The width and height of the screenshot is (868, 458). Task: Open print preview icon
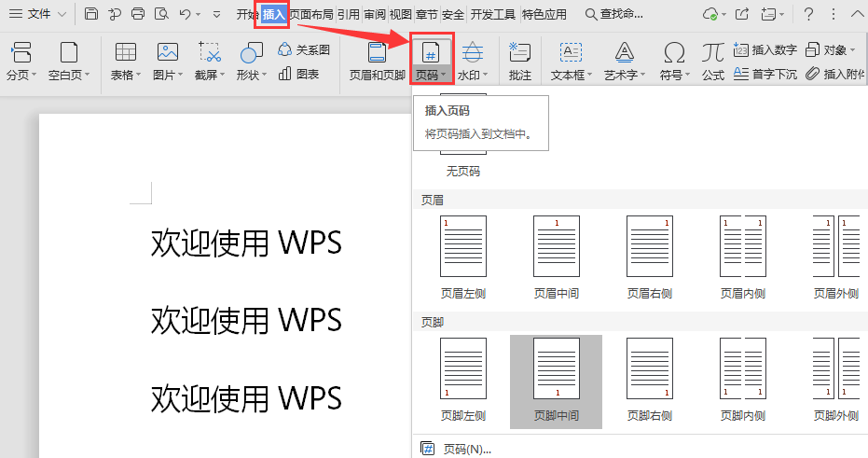pos(161,14)
